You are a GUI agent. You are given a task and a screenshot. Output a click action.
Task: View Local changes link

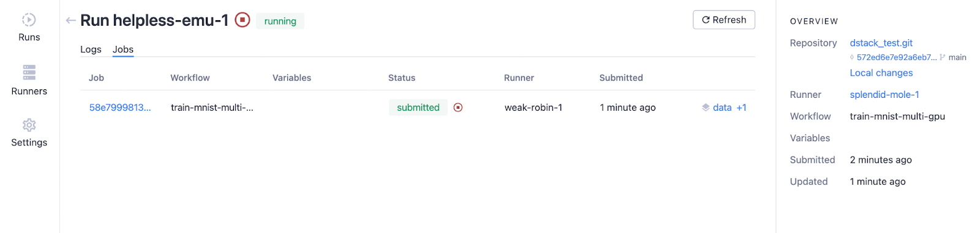[881, 73]
